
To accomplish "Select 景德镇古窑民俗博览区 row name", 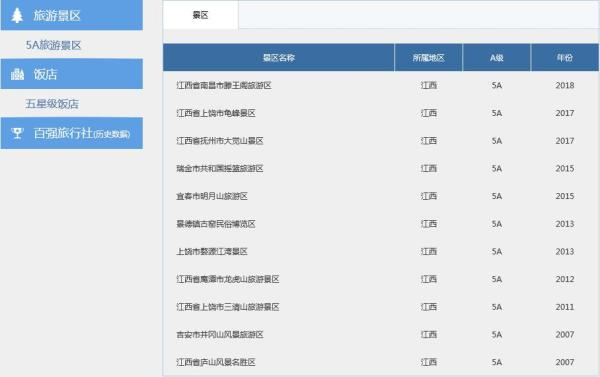I will (216, 224).
